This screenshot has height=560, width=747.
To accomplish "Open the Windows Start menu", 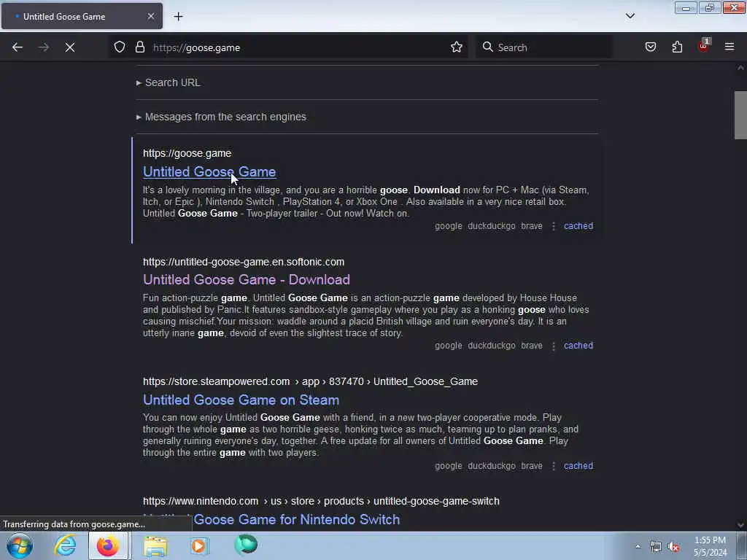I will pos(19,545).
